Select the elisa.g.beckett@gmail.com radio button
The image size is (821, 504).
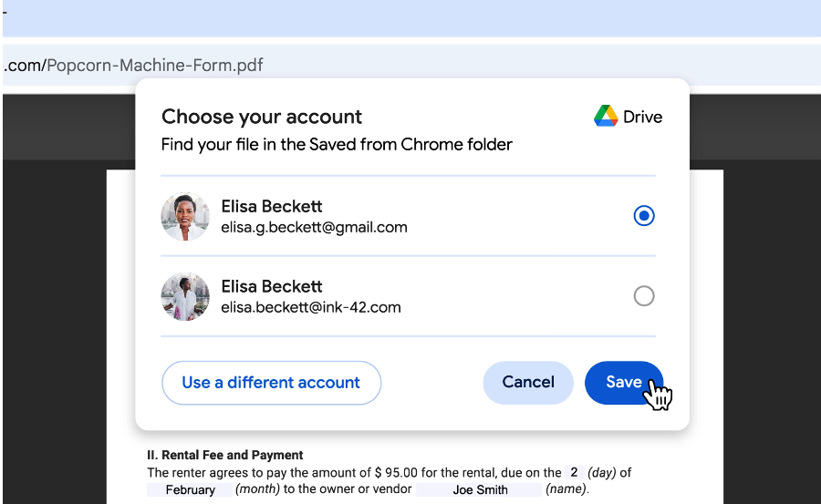click(x=644, y=216)
